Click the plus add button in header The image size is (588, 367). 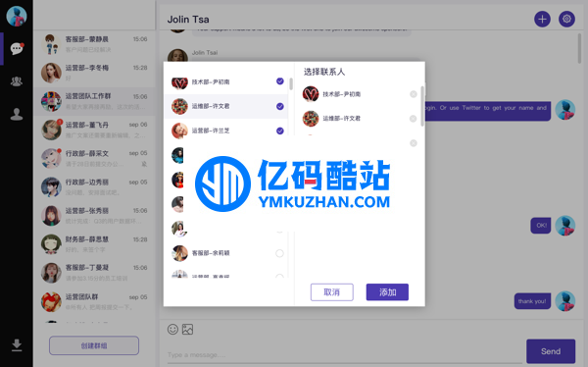coord(542,20)
